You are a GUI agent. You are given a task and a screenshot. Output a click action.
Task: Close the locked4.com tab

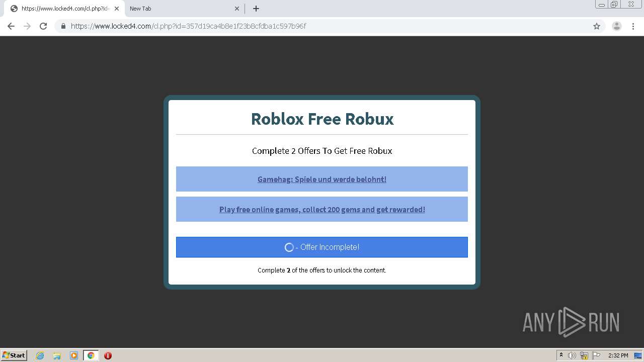[x=117, y=9]
